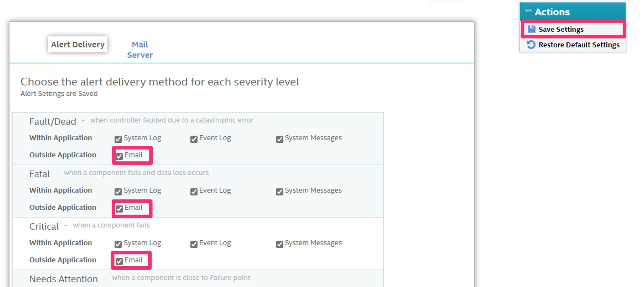Image resolution: width=644 pixels, height=287 pixels.
Task: Click the 'Alert Settings are Saved' status text
Action: (59, 93)
